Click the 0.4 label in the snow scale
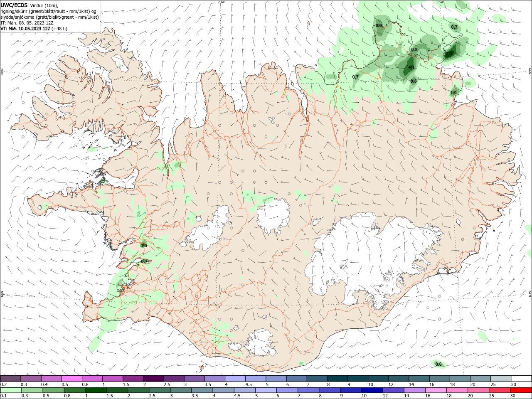532x399 pixels. click(x=44, y=384)
